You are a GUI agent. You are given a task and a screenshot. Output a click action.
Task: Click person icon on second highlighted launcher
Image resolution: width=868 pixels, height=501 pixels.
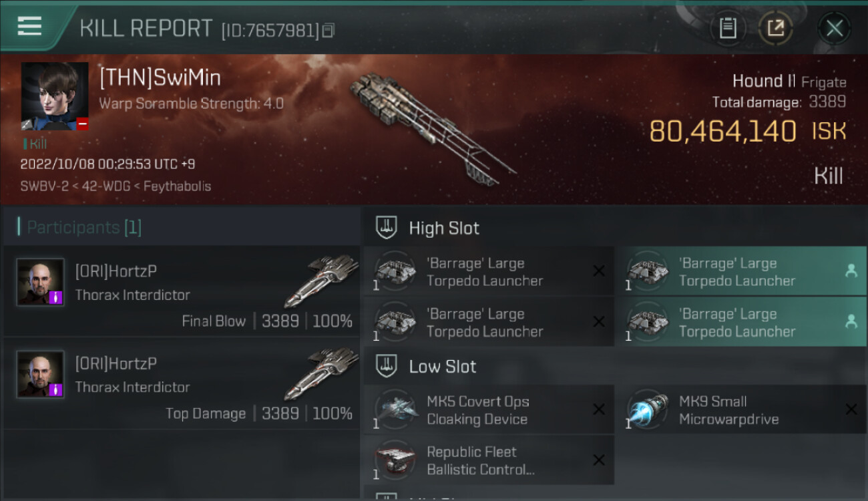coord(851,321)
